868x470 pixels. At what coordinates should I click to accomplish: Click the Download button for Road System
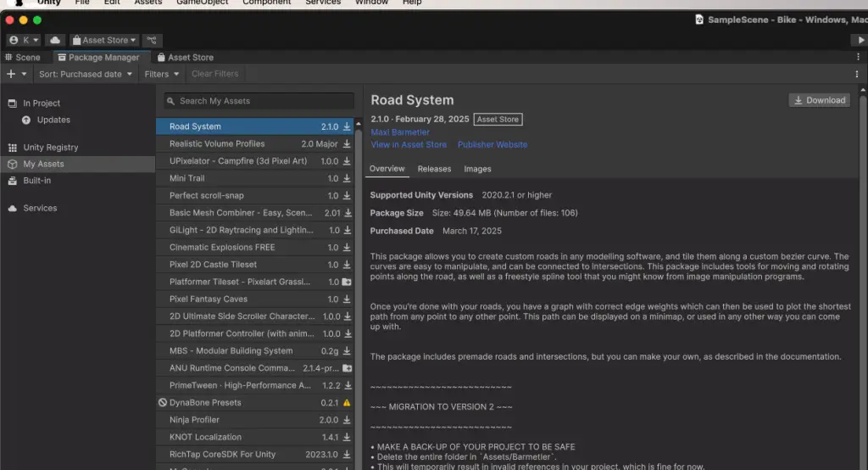tap(818, 100)
